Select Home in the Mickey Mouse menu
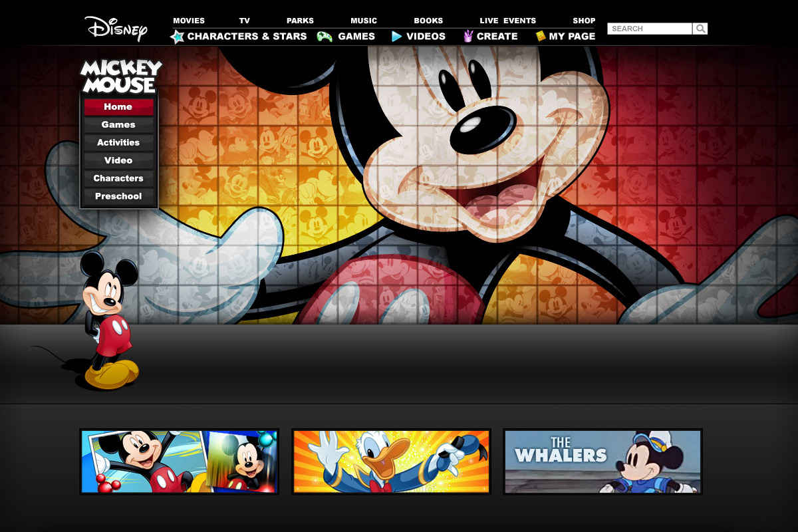This screenshot has width=798, height=532. coord(118,107)
